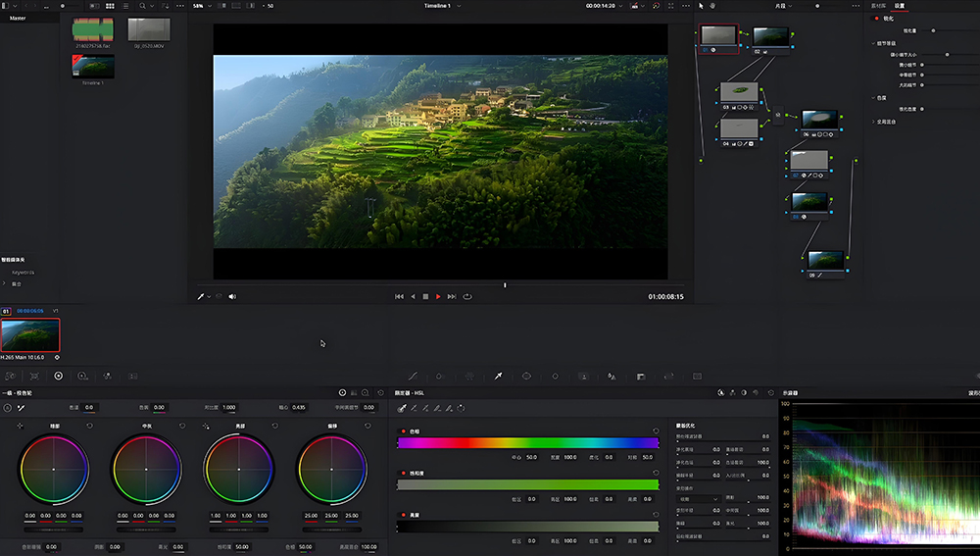Toggle the Hue qualifier red enable dot
Screen dimensions: 980x556
coord(403,430)
